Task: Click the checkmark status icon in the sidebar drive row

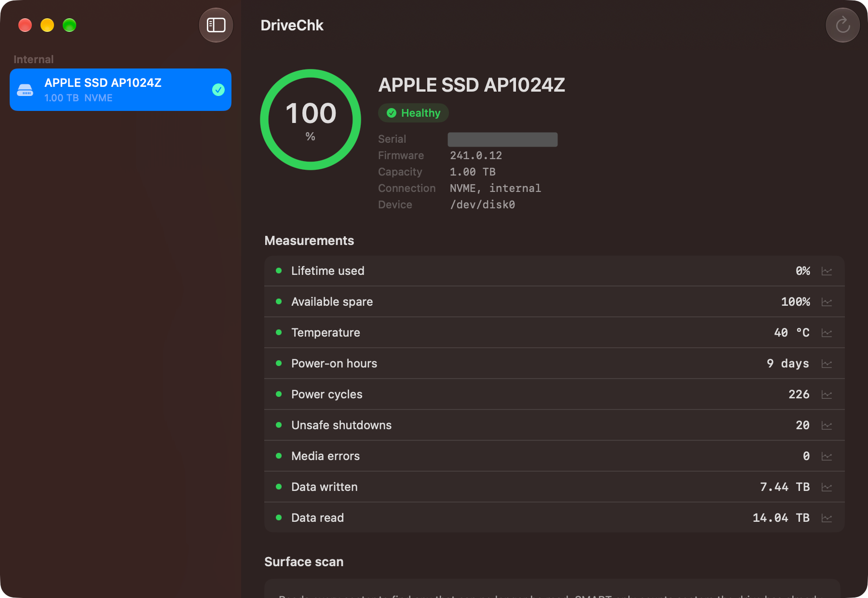Action: pos(218,90)
